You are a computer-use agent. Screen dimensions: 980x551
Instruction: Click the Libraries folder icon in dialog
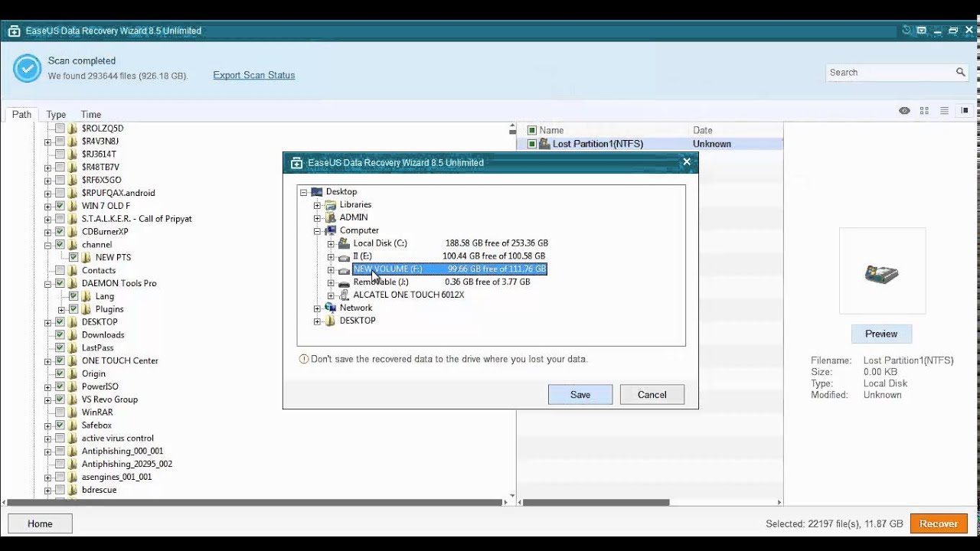pyautogui.click(x=331, y=205)
